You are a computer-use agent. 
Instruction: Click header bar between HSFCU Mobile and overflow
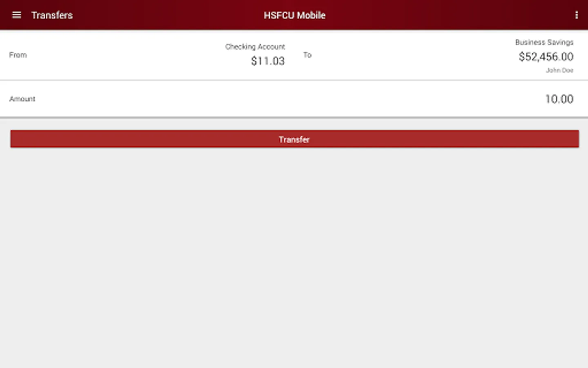click(449, 15)
